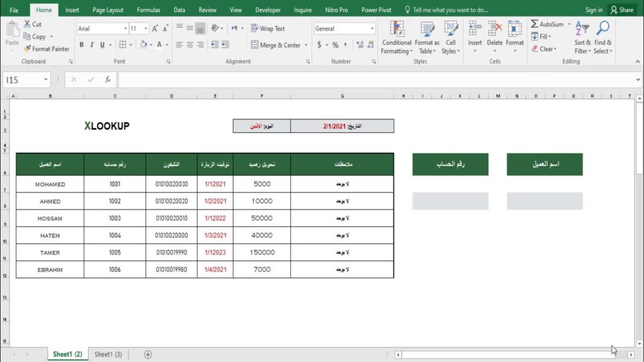This screenshot has width=644, height=362.
Task: Decrease font size with the small A
Action: click(165, 28)
